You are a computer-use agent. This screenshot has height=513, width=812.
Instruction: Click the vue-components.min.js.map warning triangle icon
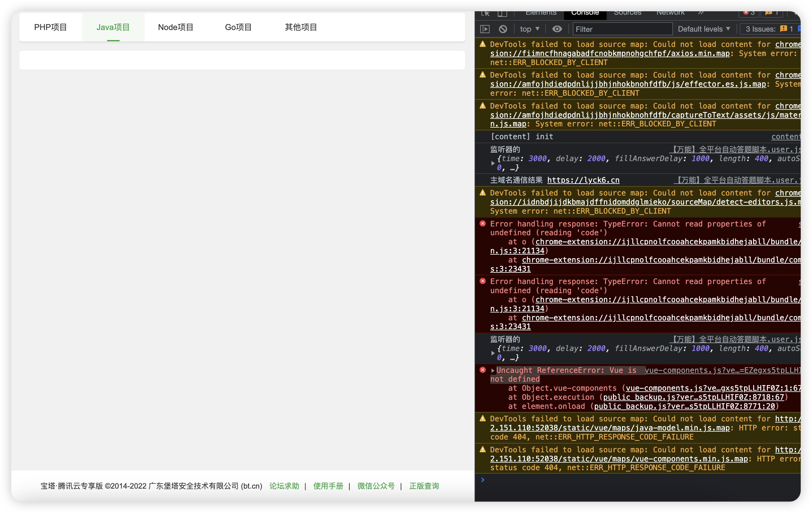click(x=483, y=450)
